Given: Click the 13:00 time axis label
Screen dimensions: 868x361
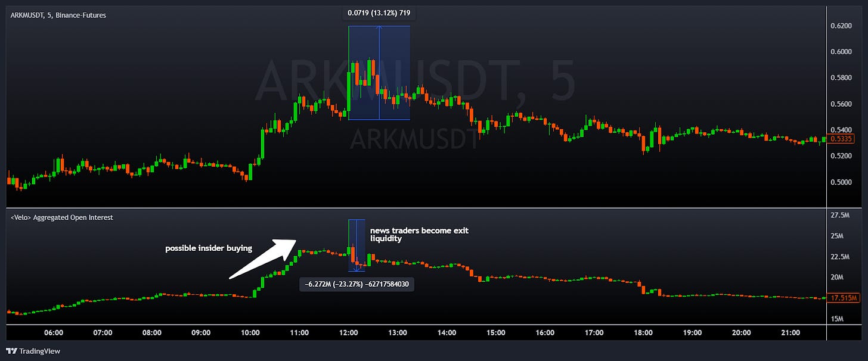Looking at the screenshot, I should [x=398, y=333].
